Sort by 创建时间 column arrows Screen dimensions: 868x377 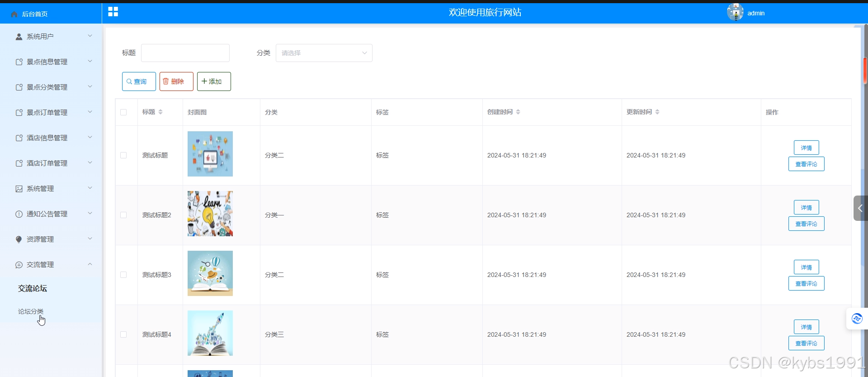pyautogui.click(x=518, y=112)
